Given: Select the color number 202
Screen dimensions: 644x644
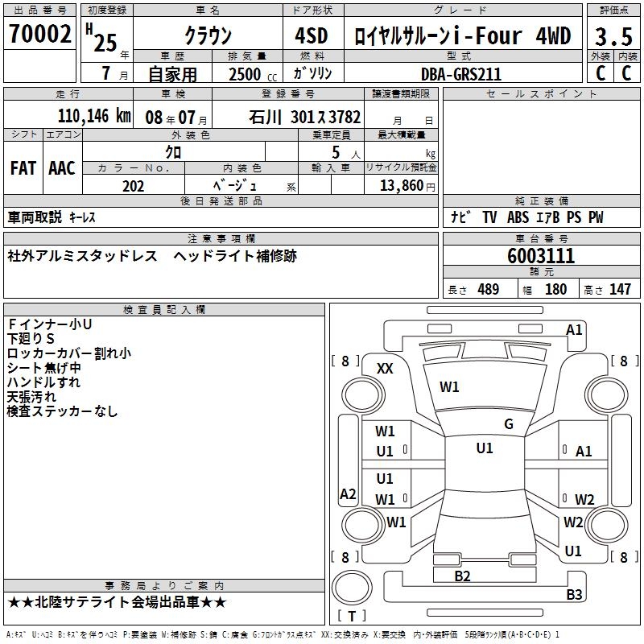Looking at the screenshot, I should [133, 186].
